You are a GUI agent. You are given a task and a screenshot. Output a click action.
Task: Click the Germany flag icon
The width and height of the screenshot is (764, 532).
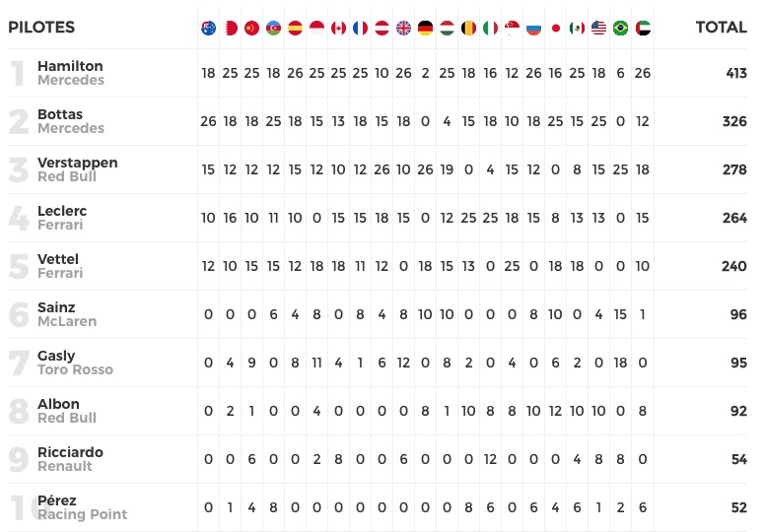pos(425,28)
